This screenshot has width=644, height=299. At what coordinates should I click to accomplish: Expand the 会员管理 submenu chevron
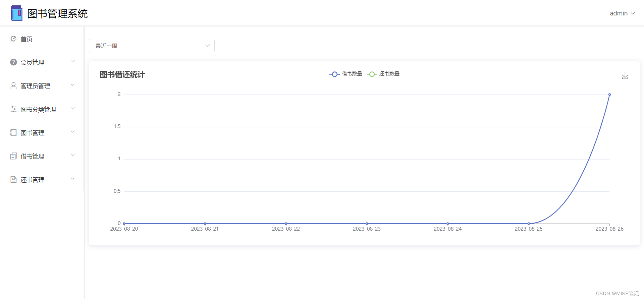(x=72, y=61)
